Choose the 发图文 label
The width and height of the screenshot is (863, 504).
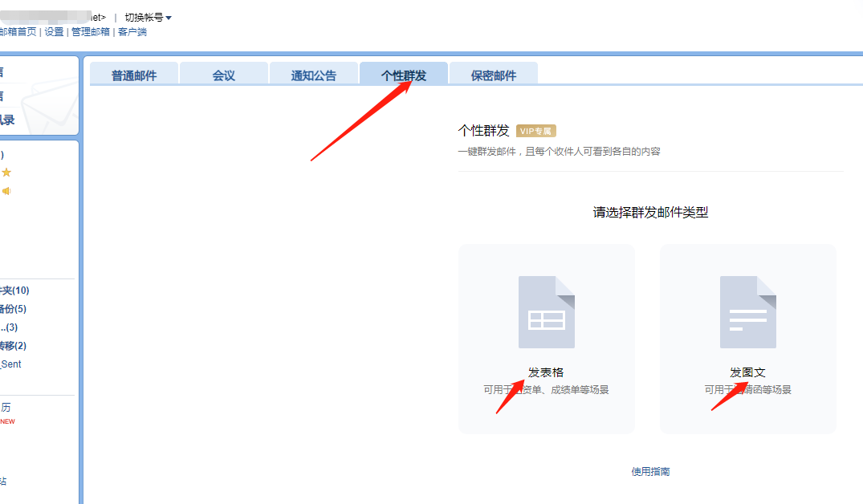747,372
